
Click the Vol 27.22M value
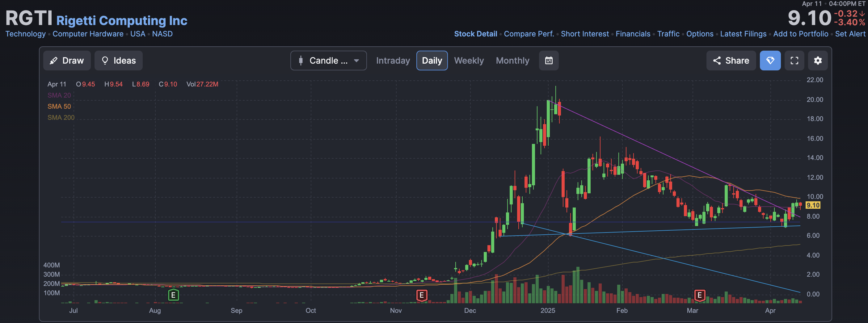pyautogui.click(x=202, y=84)
